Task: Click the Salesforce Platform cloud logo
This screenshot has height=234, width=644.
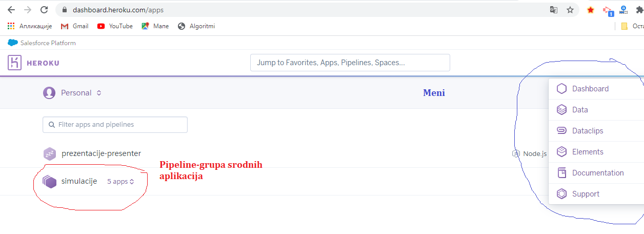Action: [x=13, y=43]
